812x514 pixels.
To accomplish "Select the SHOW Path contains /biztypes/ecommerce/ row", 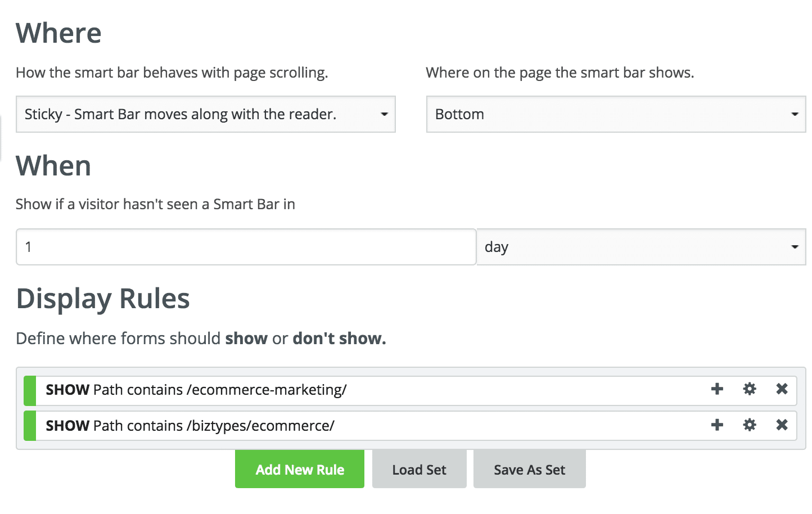I will click(410, 426).
